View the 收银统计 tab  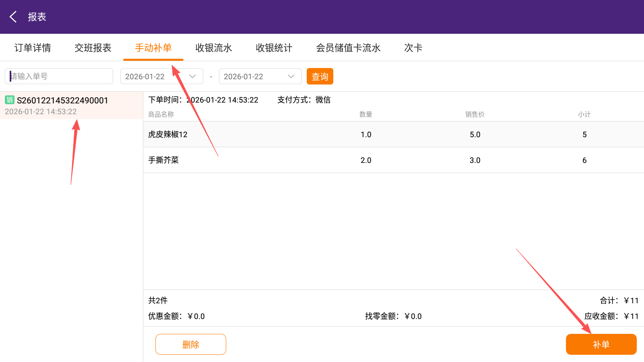pos(274,48)
